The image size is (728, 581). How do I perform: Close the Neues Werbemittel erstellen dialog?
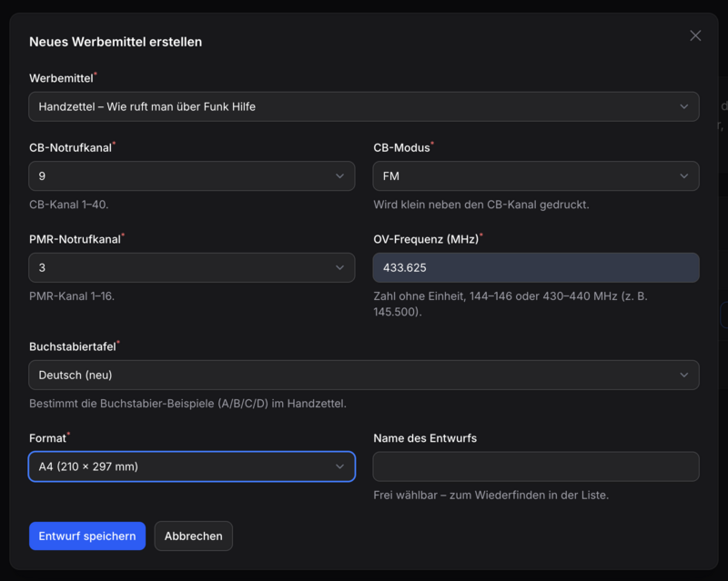tap(695, 35)
